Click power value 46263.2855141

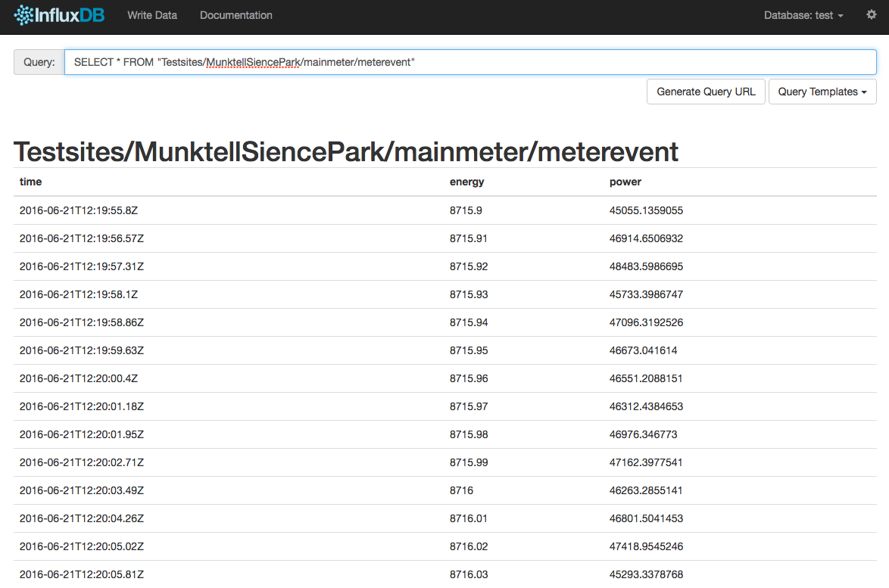point(647,490)
